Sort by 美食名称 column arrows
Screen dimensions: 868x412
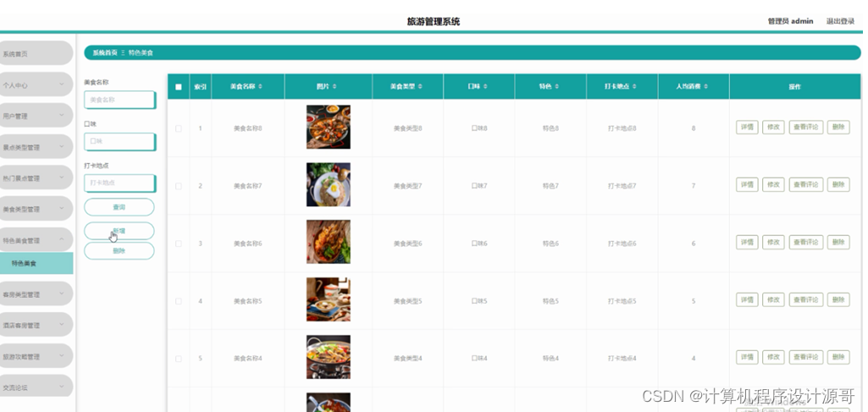(x=260, y=87)
